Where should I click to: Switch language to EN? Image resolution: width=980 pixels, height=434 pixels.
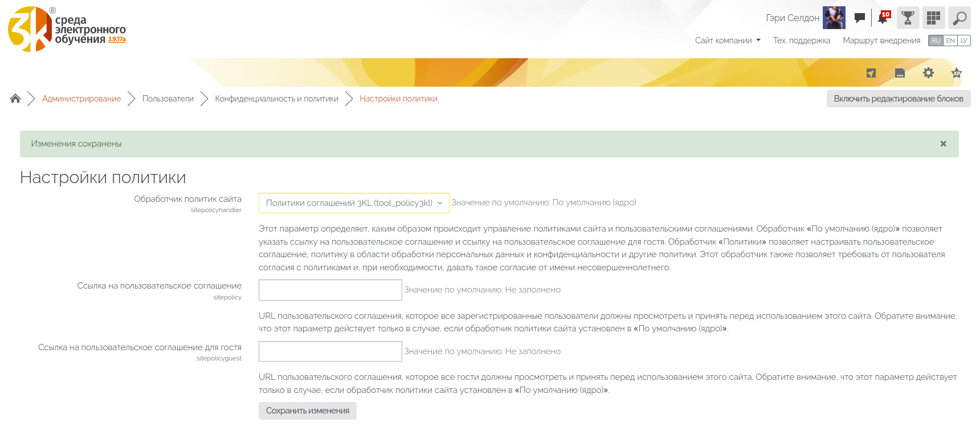pyautogui.click(x=950, y=40)
